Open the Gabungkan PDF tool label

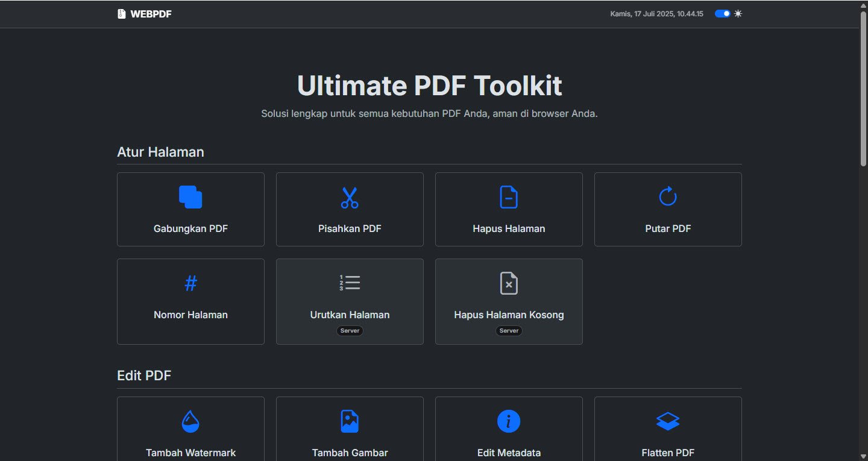coord(190,228)
